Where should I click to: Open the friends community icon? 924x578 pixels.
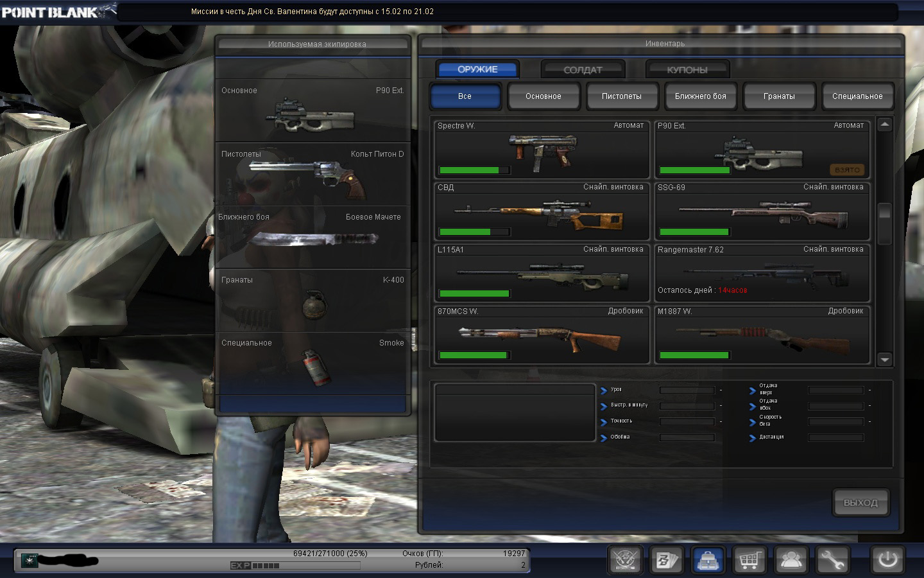point(791,560)
